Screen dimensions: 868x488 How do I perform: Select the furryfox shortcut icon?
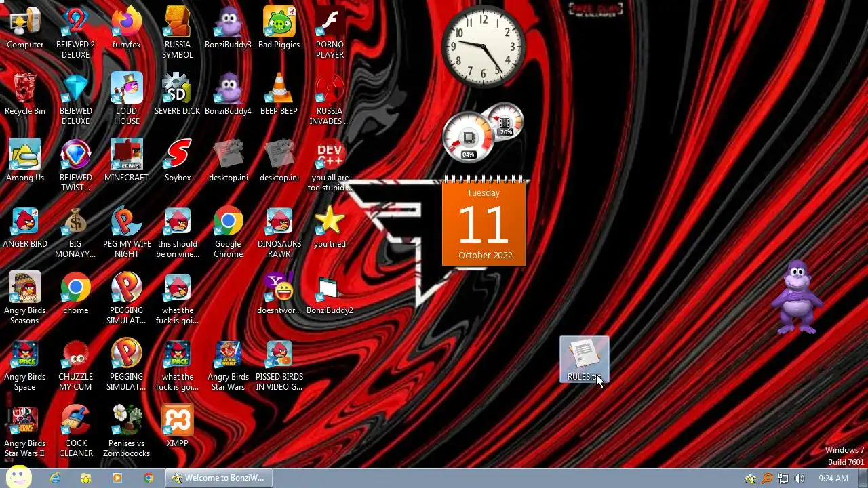tap(126, 28)
